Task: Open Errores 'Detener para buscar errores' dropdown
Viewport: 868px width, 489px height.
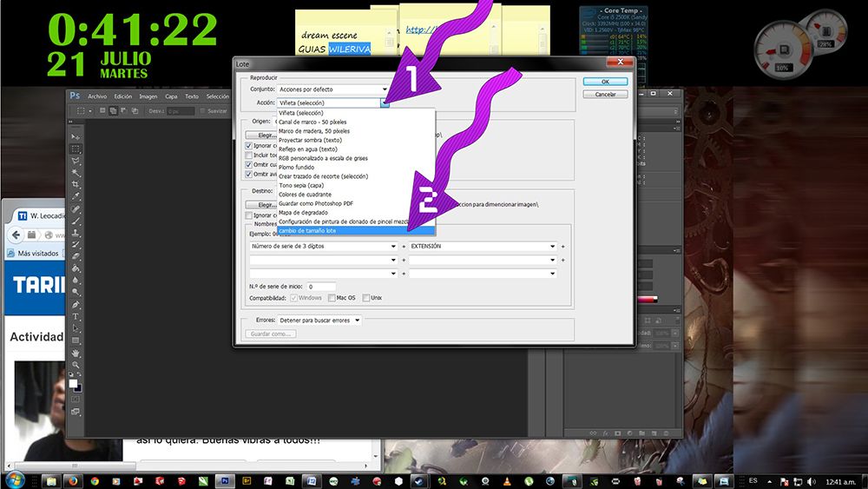Action: click(x=319, y=320)
